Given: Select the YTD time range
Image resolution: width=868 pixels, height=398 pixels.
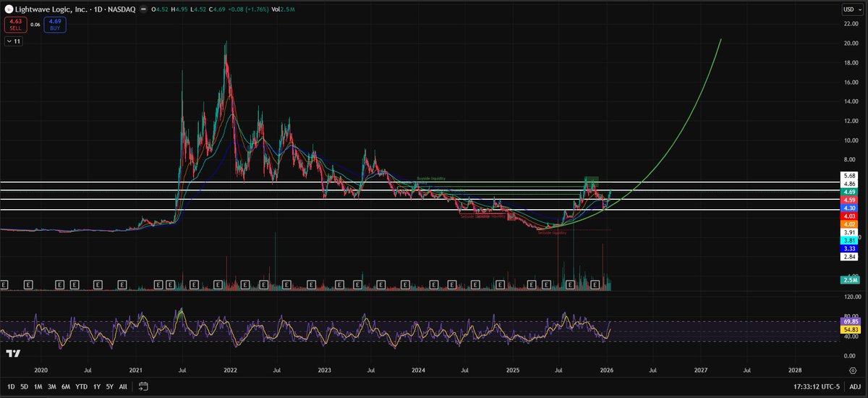Looking at the screenshot, I should pos(82,386).
